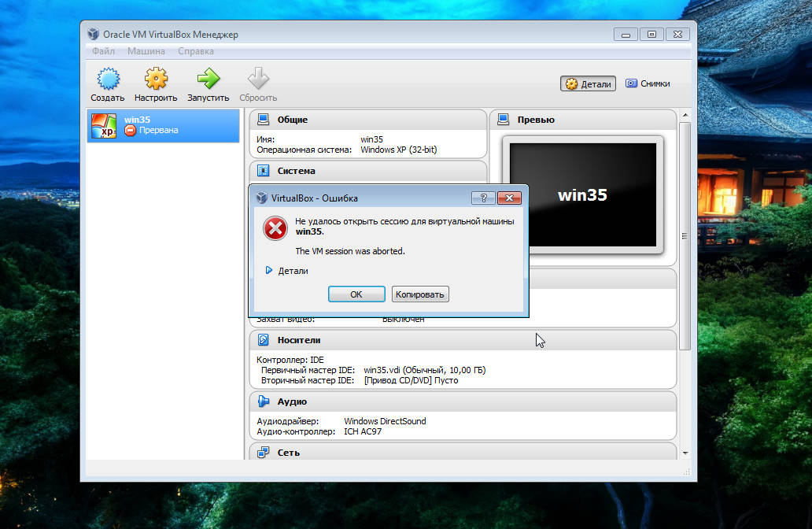The width and height of the screenshot is (812, 529).
Task: Click VirtualBox cube icon in error dialog title
Action: click(261, 198)
